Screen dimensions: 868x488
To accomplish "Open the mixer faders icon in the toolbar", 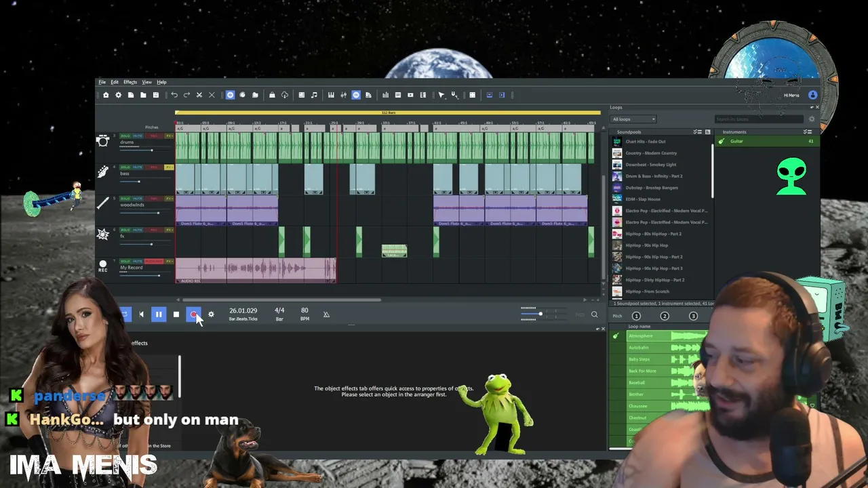I will point(344,95).
